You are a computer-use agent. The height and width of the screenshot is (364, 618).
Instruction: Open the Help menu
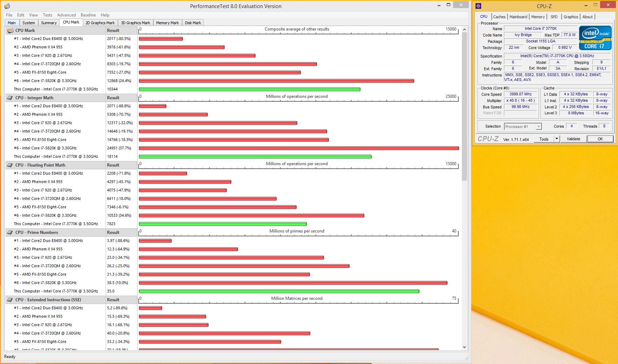coord(105,15)
